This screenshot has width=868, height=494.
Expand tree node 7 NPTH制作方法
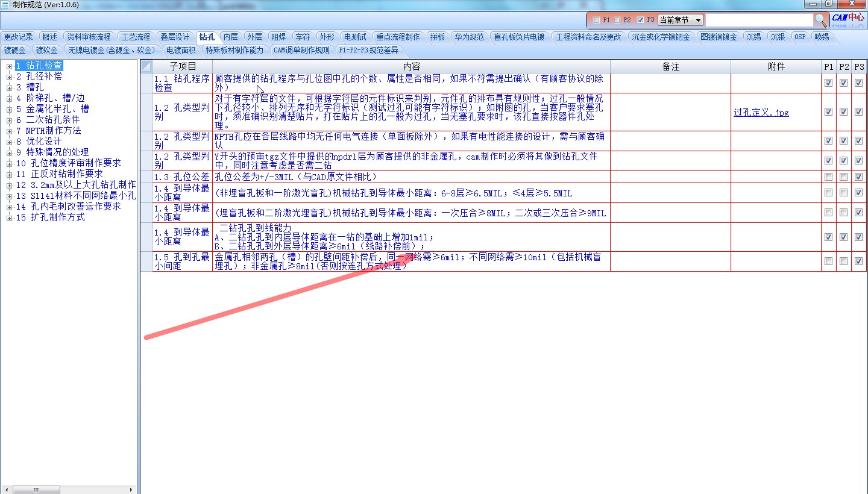pos(9,131)
